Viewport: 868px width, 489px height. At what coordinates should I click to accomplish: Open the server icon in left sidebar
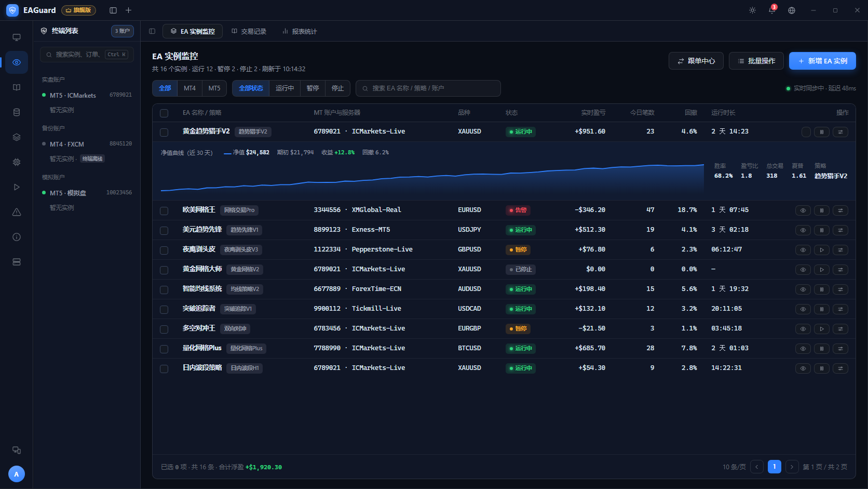(17, 262)
